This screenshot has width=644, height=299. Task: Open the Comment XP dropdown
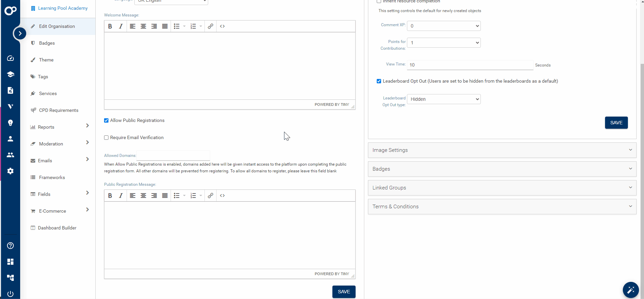pos(444,26)
